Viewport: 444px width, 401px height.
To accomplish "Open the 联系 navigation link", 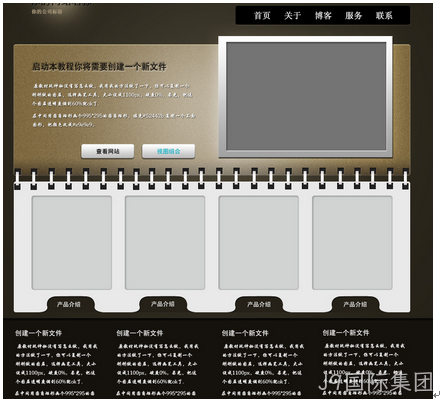I will pos(384,15).
